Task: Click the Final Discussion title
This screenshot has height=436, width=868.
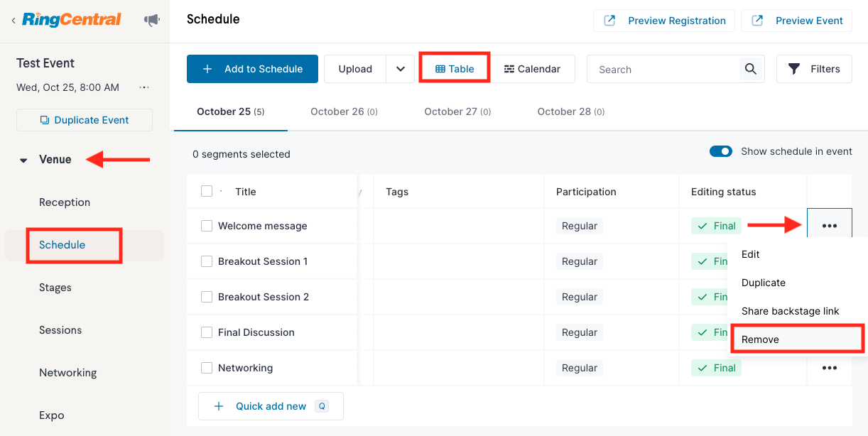Action: [256, 332]
